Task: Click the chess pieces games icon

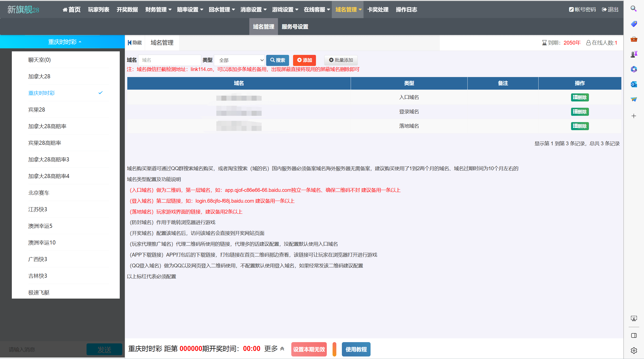Action: tap(634, 54)
